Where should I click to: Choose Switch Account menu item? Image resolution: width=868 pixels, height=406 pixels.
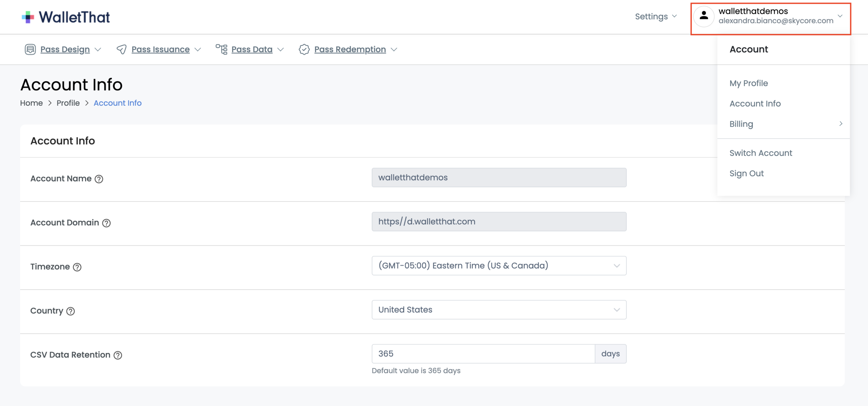click(761, 153)
